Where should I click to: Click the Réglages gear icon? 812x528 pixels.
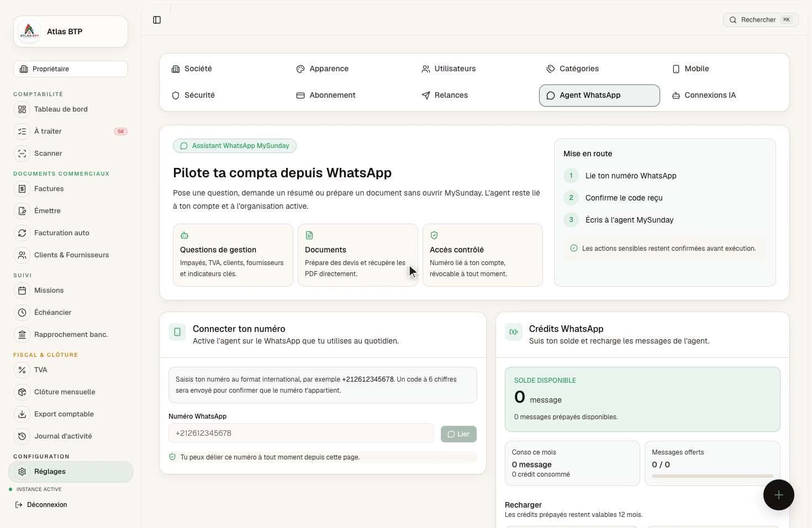point(22,472)
